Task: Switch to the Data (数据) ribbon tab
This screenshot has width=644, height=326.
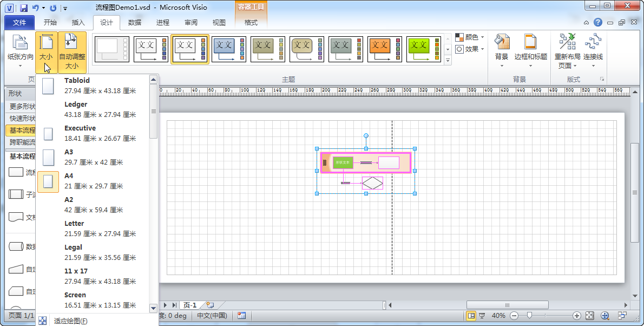Action: coord(135,23)
